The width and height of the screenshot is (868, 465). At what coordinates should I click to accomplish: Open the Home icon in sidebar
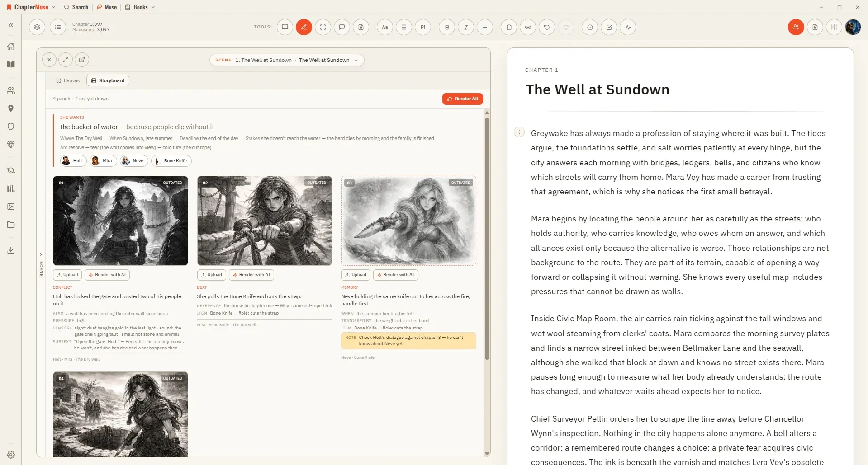(11, 47)
